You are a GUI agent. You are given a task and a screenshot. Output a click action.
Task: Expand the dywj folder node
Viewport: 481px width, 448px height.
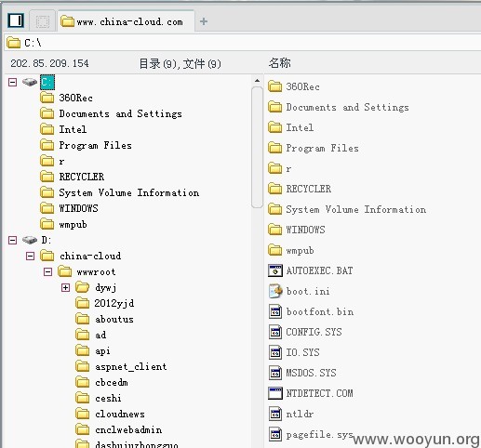65,287
